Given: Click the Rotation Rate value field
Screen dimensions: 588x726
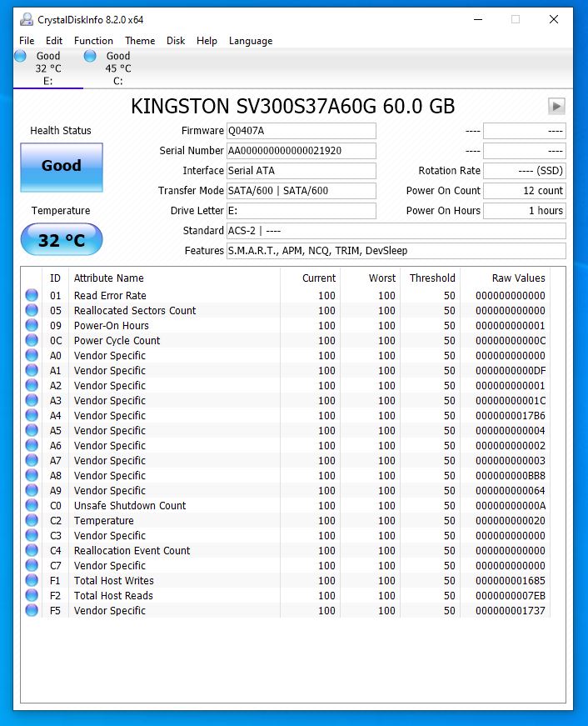Looking at the screenshot, I should (x=525, y=170).
